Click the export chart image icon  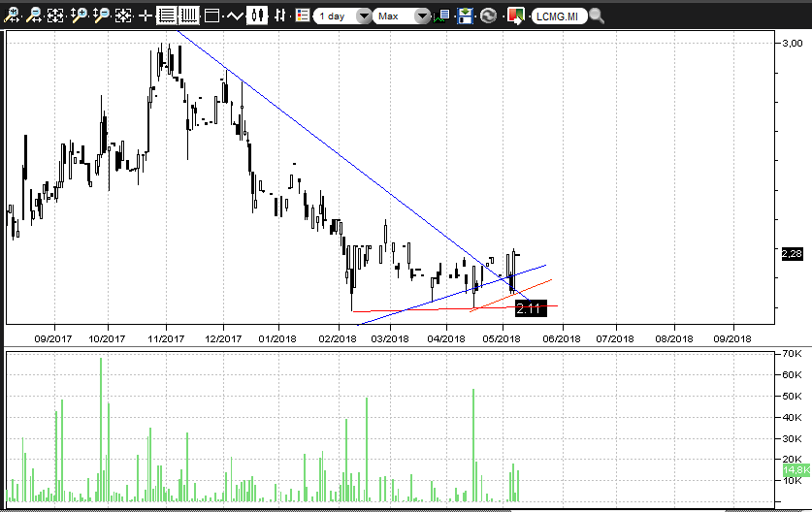tap(516, 16)
